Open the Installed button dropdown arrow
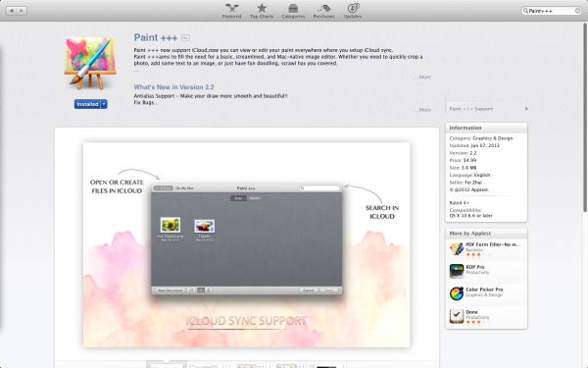Image resolution: width=588 pixels, height=368 pixels. [104, 104]
